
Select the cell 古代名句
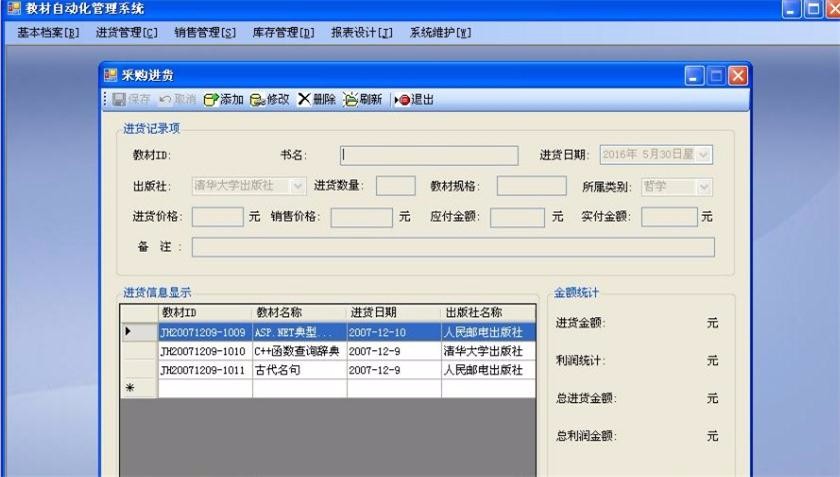pos(299,370)
